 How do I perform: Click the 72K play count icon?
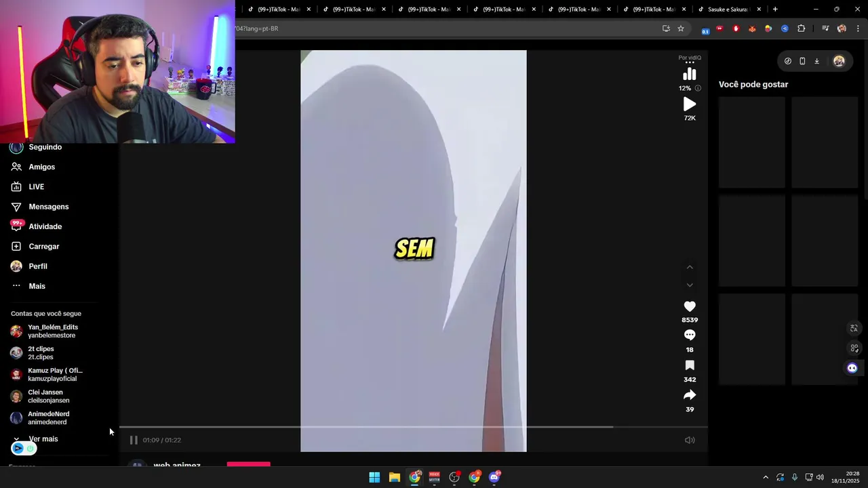click(690, 104)
